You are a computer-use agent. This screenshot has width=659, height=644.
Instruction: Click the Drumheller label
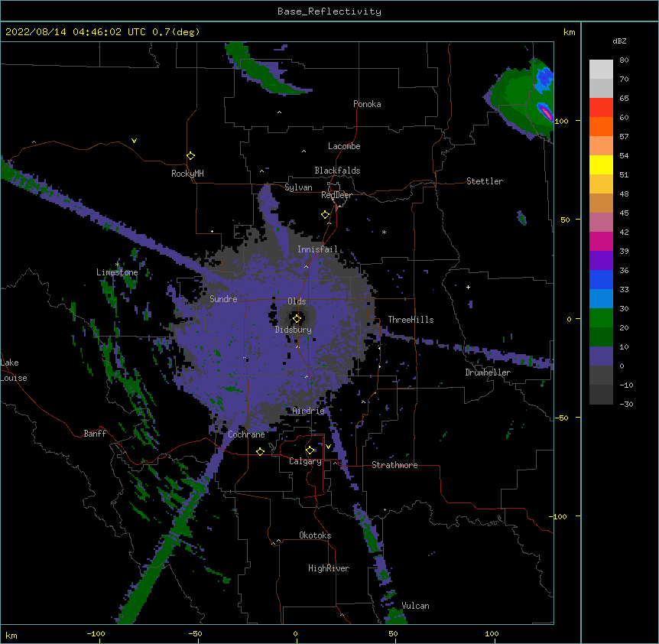click(x=488, y=372)
